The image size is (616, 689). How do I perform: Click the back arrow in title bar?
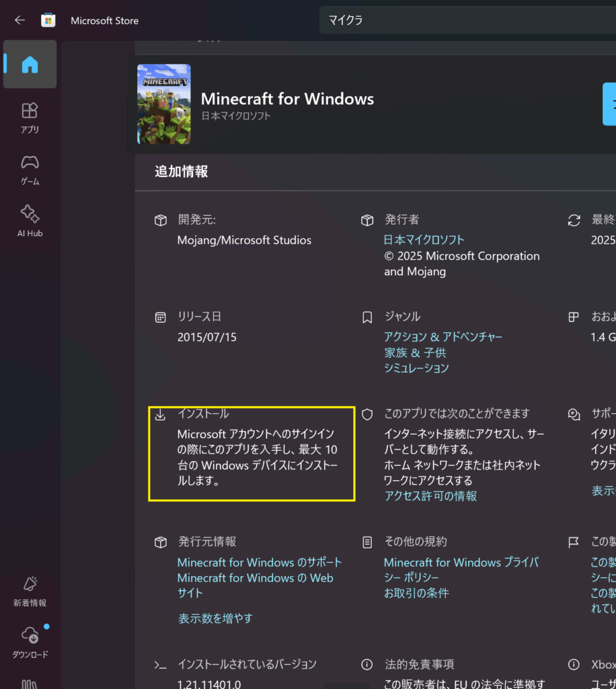[20, 20]
